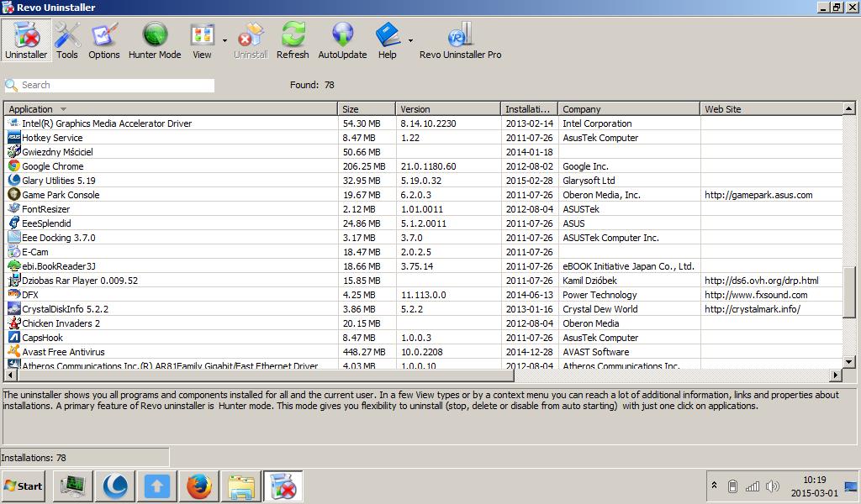
Task: Select the Gwiezdny Mściciel icon
Action: [14, 152]
